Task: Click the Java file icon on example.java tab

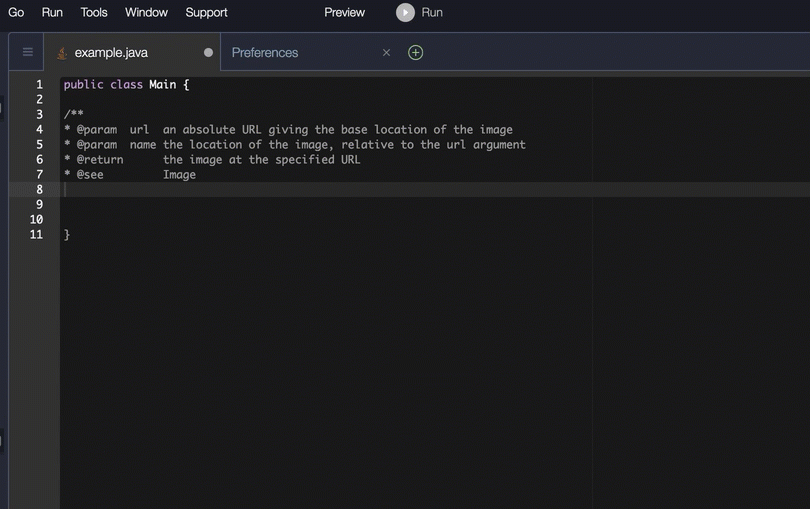Action: (62, 53)
